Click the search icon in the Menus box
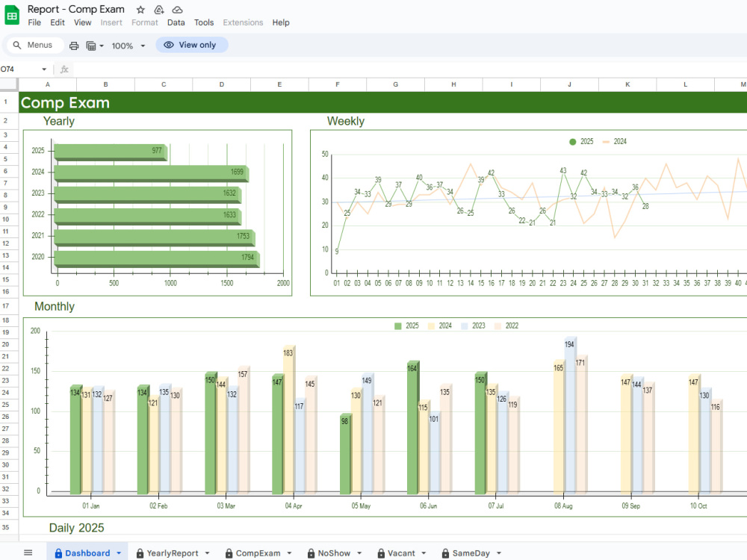 [x=16, y=45]
